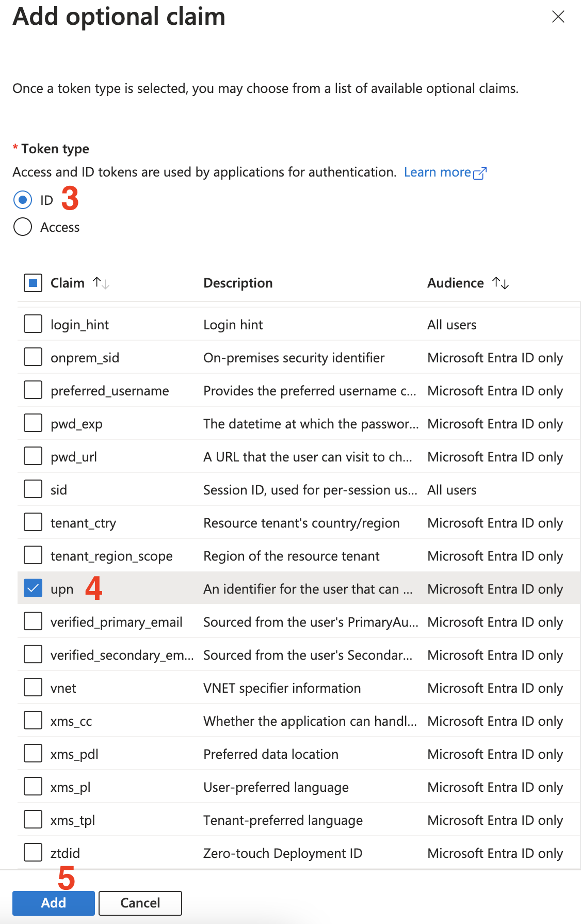The image size is (581, 924).
Task: Check the pwd_exp claim checkbox
Action: coord(33,423)
